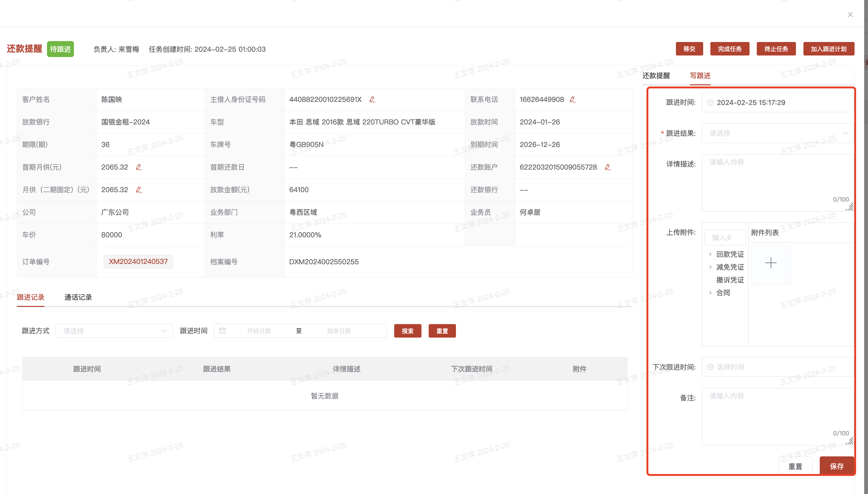Switch to the 还款提醒 side tab
Image resolution: width=868 pixels, height=494 pixels.
[656, 76]
